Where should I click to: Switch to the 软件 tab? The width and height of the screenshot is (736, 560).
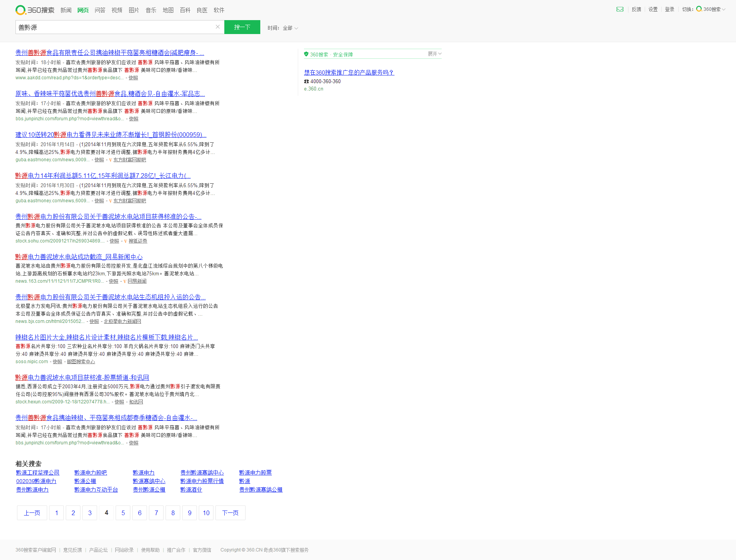[219, 10]
